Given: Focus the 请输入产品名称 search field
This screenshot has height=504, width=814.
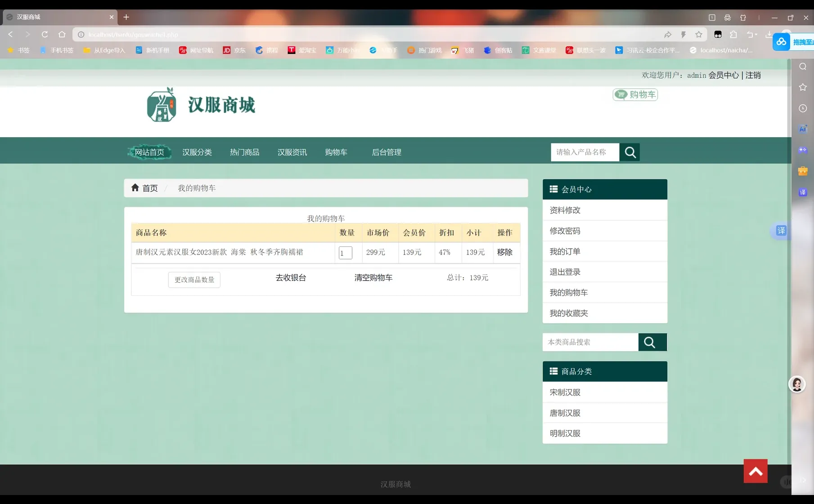Looking at the screenshot, I should [x=585, y=152].
